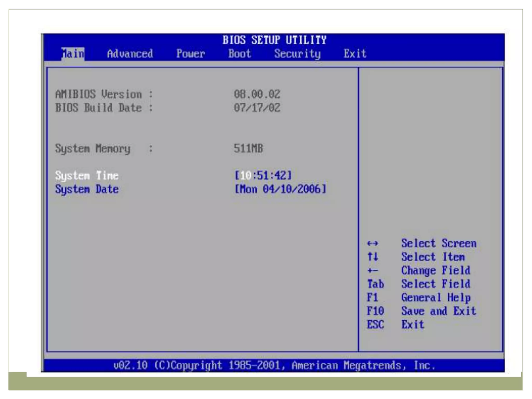Click the plus-minus Change Field icon

373,271
